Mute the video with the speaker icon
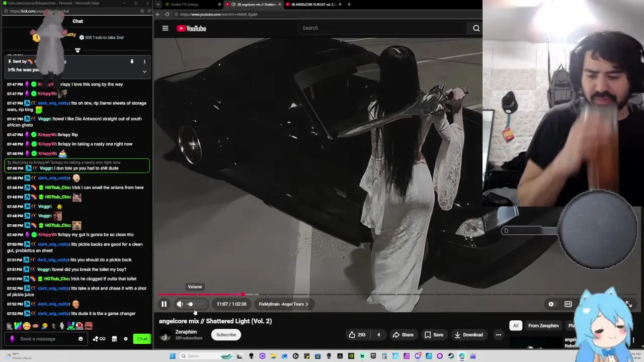The width and height of the screenshot is (644, 362). (180, 304)
